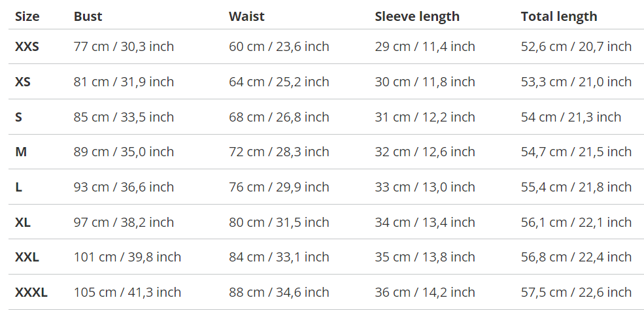Select the XL size row label
Screen dimensions: 644x319
pyautogui.click(x=23, y=222)
